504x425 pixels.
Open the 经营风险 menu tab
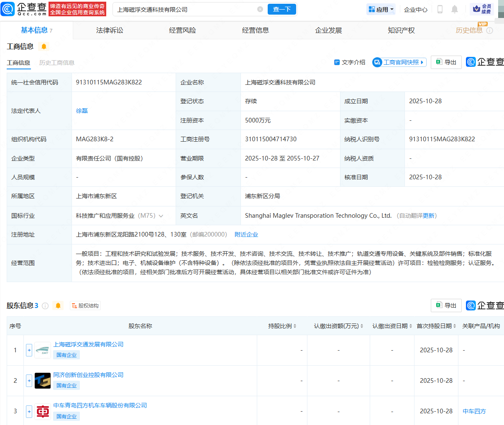coord(182,30)
